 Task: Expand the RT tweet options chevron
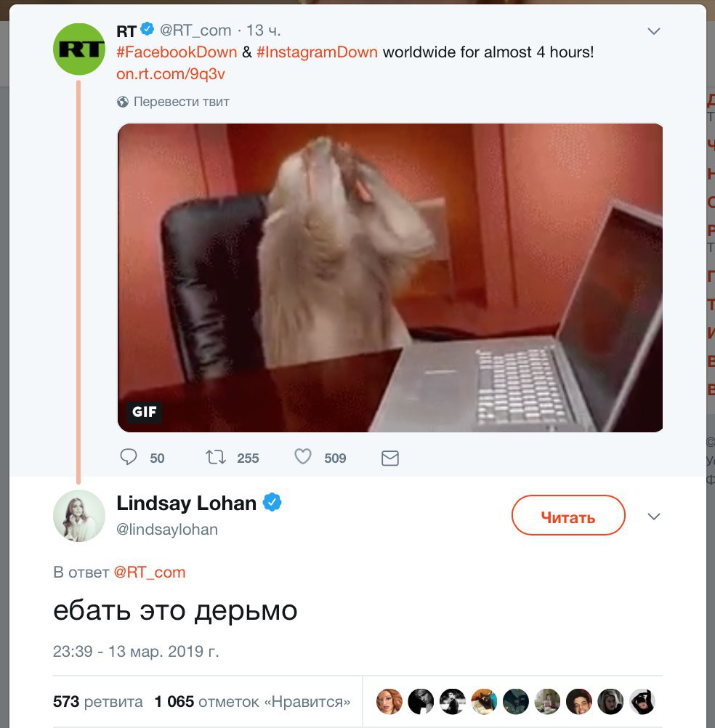pos(654,31)
